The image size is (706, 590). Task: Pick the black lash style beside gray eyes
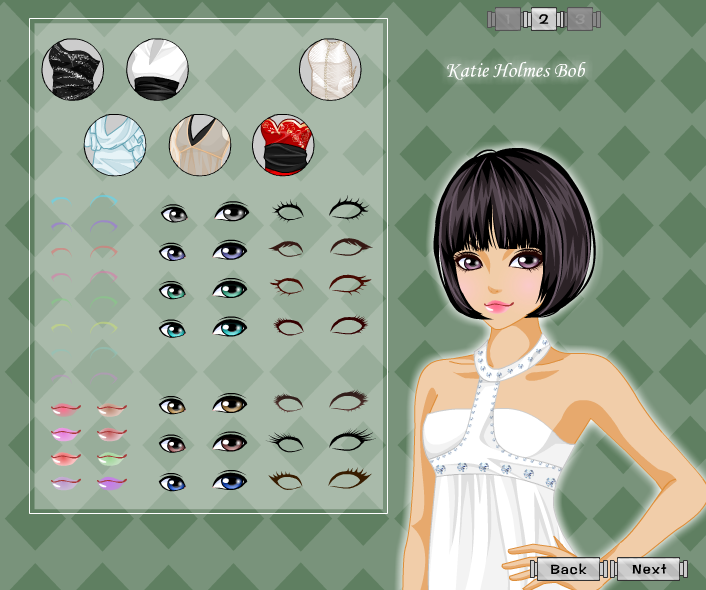tap(321, 209)
